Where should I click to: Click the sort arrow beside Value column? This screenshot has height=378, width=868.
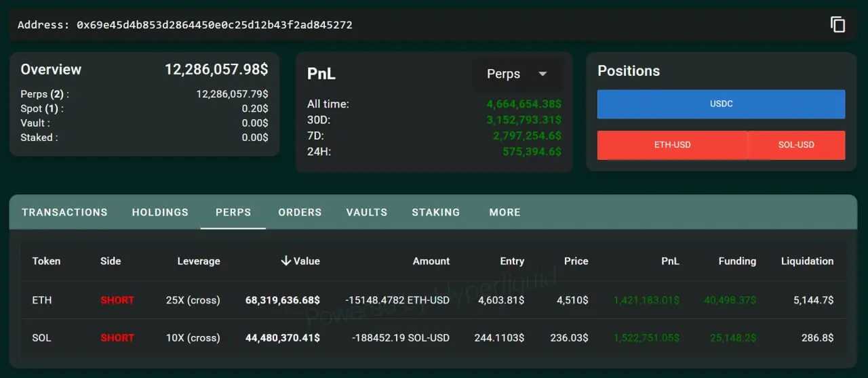(285, 261)
